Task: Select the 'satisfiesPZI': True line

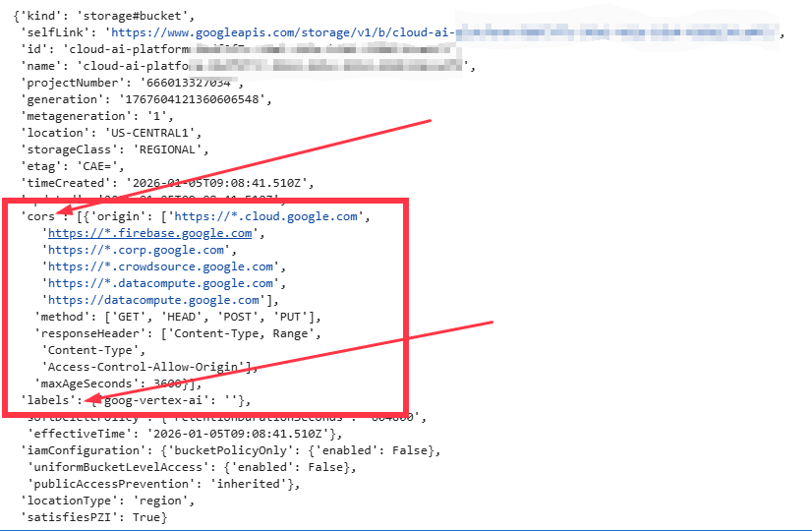Action: (x=93, y=517)
